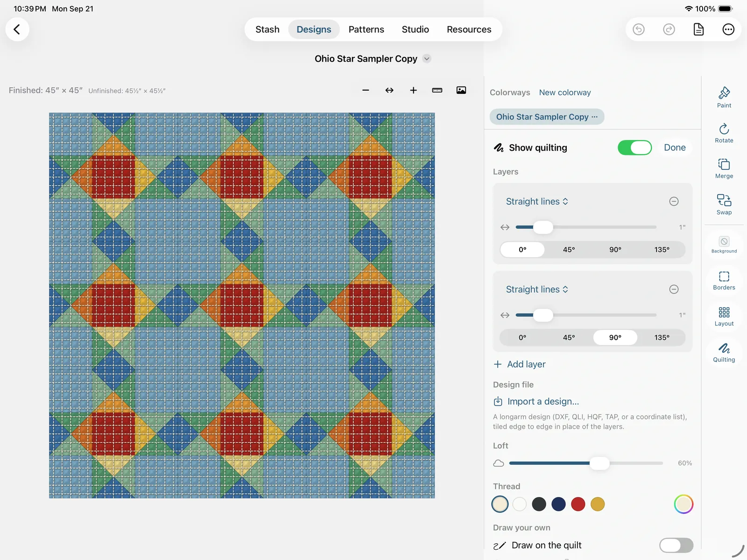Remove the first Straight lines layer
Image resolution: width=747 pixels, height=560 pixels.
(674, 202)
